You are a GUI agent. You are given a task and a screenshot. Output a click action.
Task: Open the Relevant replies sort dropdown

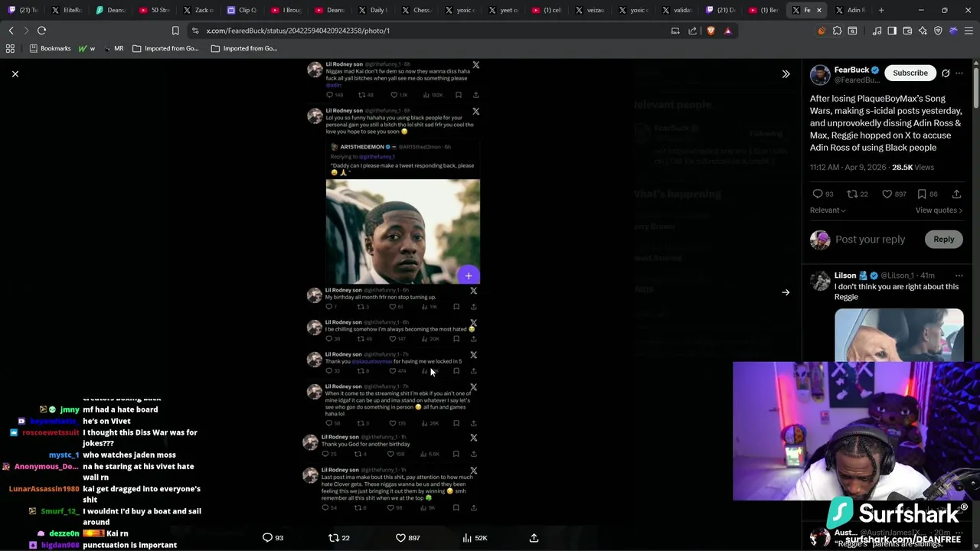[x=828, y=210]
